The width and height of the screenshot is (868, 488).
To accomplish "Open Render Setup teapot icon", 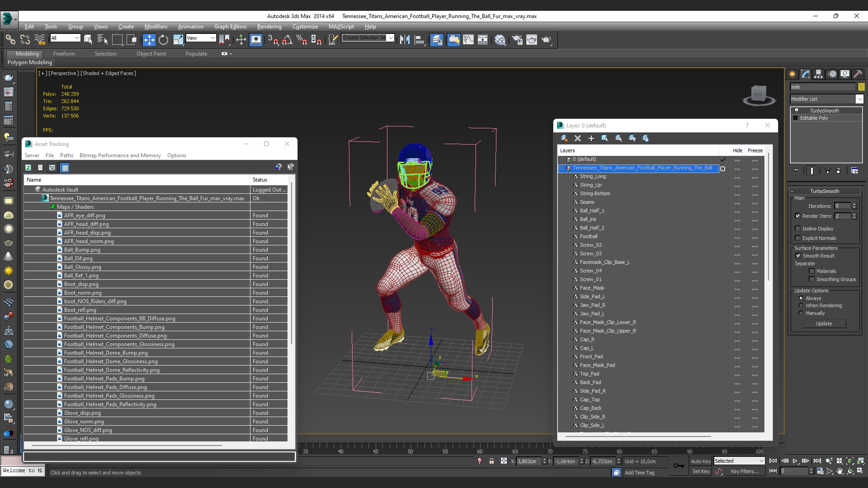I will coord(517,40).
